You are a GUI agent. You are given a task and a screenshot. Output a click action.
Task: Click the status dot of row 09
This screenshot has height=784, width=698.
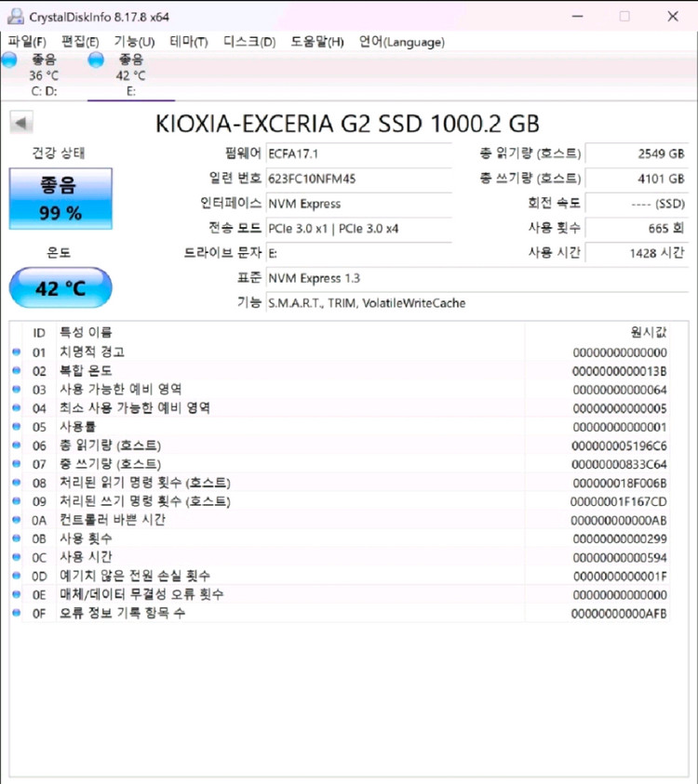[17, 501]
